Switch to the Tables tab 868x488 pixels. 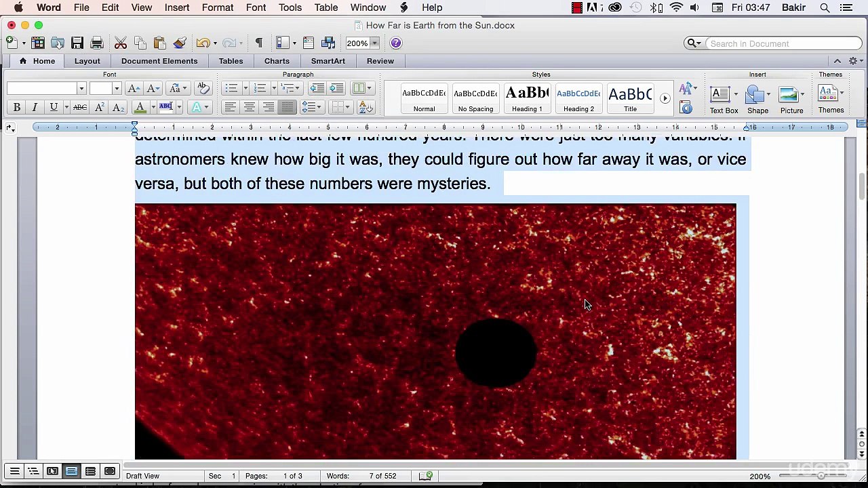pyautogui.click(x=231, y=61)
